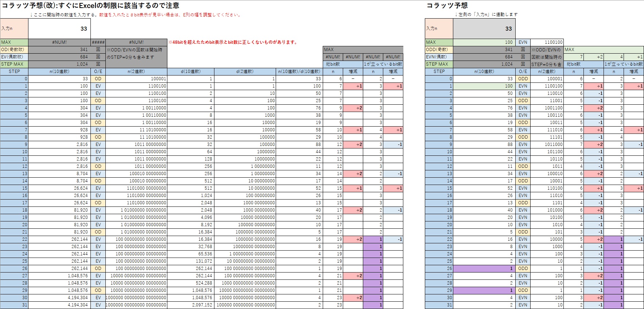
Task: Select the EV(偶数改) label cell
Action: point(14,57)
